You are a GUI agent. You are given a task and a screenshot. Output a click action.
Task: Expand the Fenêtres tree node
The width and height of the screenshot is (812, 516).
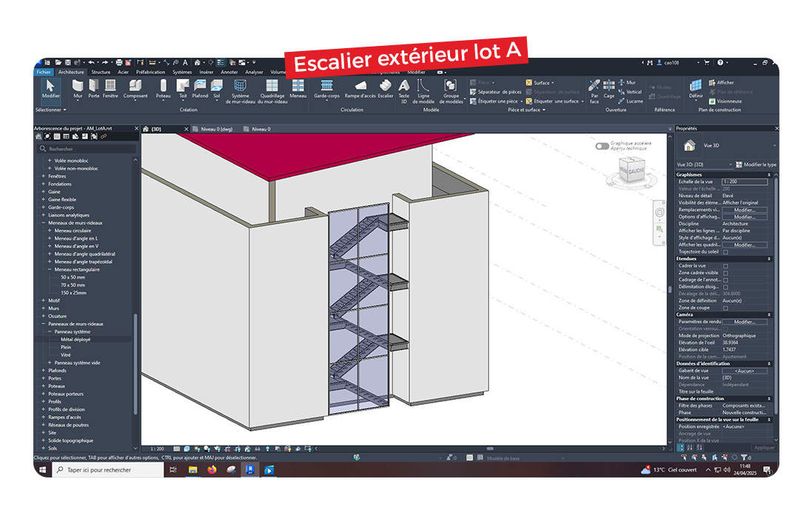44,176
